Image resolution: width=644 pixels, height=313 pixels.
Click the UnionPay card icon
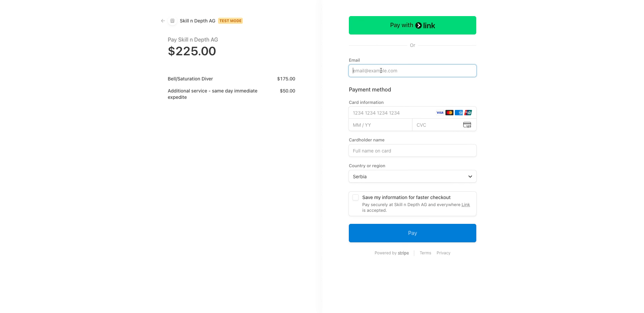(468, 113)
